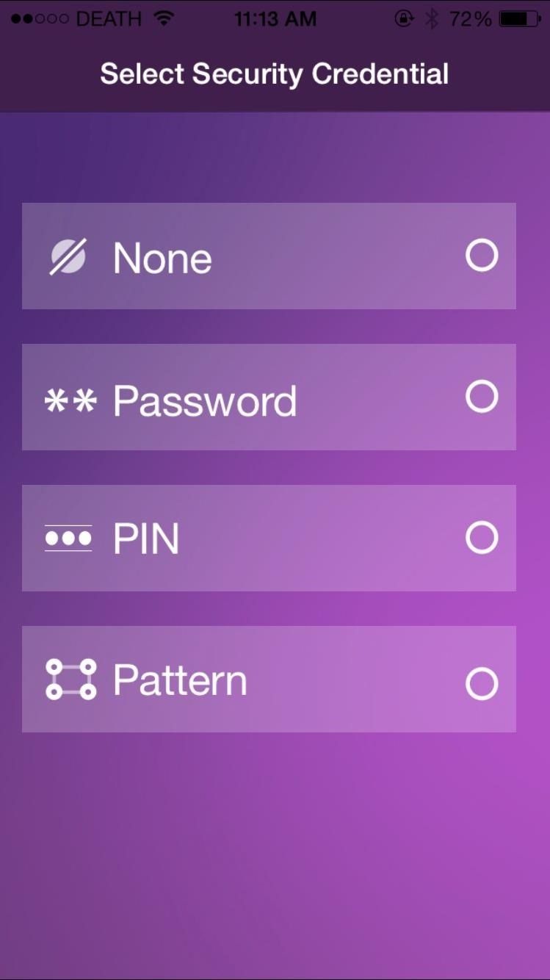Screen dimensions: 550x980
Task: Tap the rotation lock status icon
Action: (404, 19)
